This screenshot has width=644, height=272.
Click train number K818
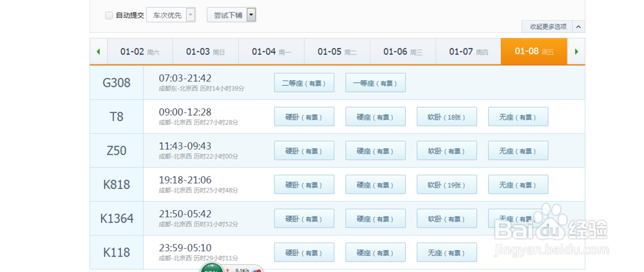pyautogui.click(x=117, y=184)
